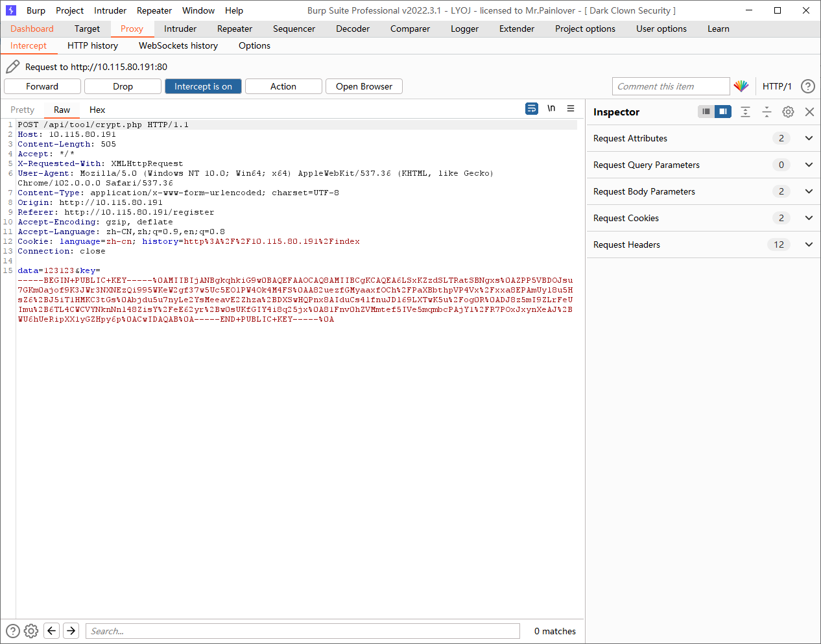Open the Decoder tab
Image resolution: width=821 pixels, height=644 pixels.
pyautogui.click(x=353, y=29)
